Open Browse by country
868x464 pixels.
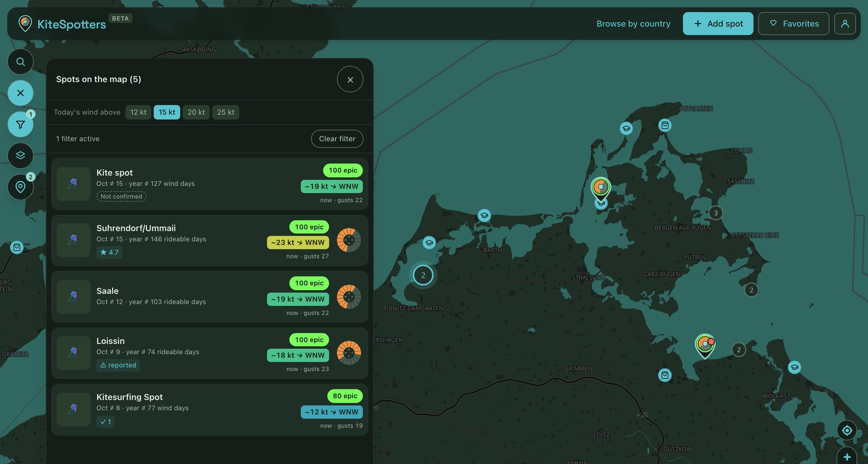[x=633, y=24]
